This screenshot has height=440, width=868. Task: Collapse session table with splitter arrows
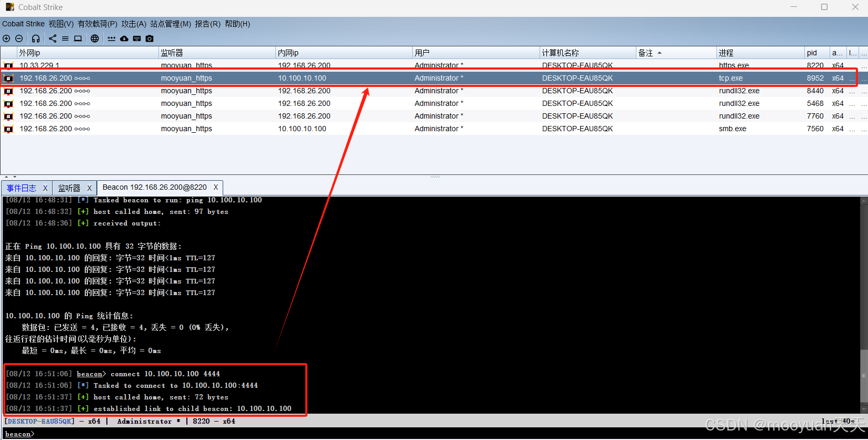tap(10, 177)
